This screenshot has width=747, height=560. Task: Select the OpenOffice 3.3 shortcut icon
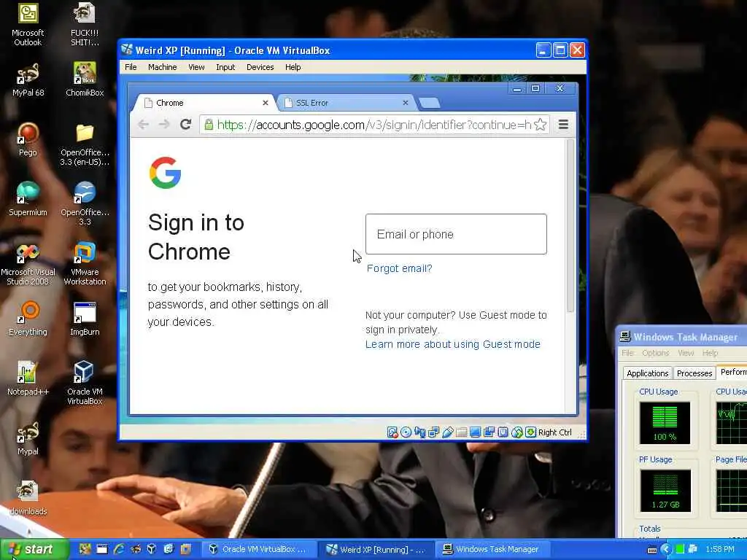[x=85, y=204]
